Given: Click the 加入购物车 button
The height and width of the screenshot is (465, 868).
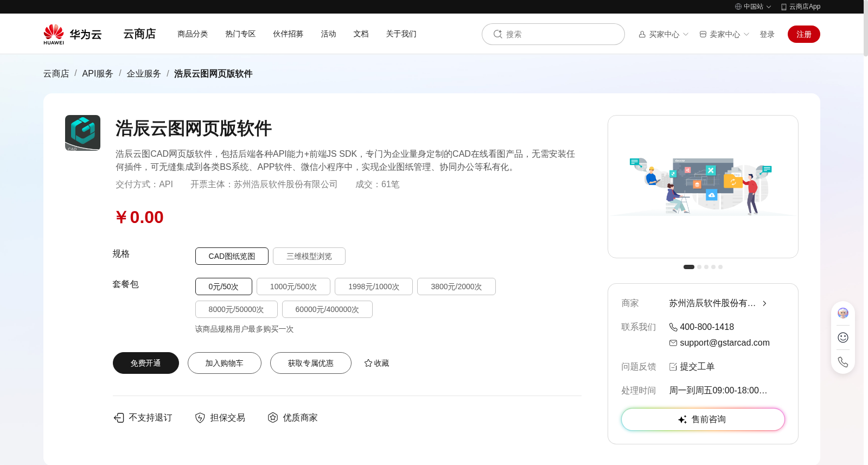Looking at the screenshot, I should click(x=225, y=363).
